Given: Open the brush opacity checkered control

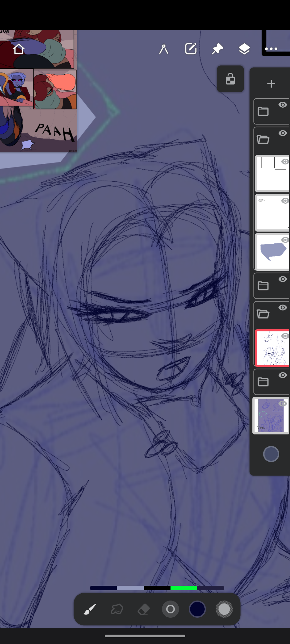Looking at the screenshot, I should coord(224,609).
